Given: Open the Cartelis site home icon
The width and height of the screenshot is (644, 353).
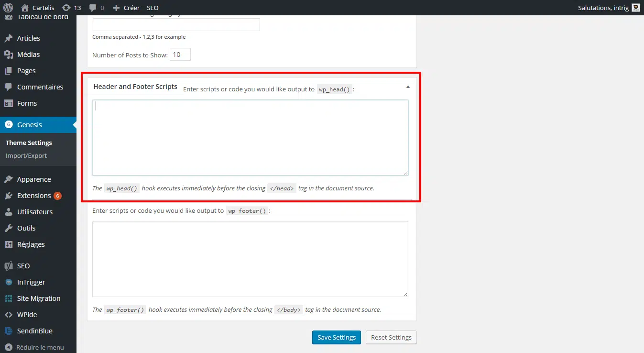Looking at the screenshot, I should click(25, 8).
